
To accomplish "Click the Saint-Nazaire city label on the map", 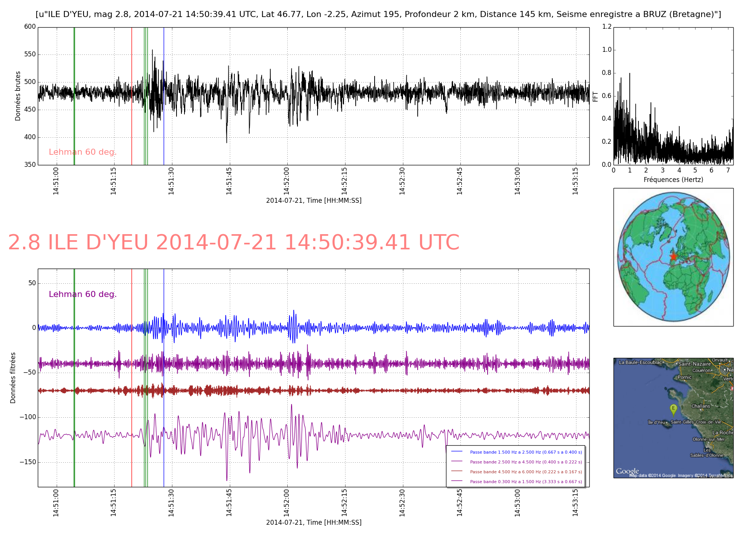I will coord(694,364).
